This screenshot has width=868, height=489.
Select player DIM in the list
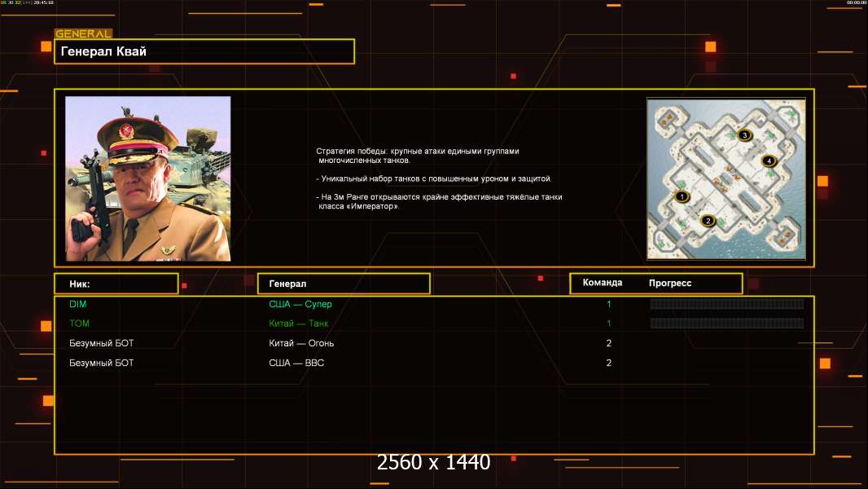[x=78, y=304]
